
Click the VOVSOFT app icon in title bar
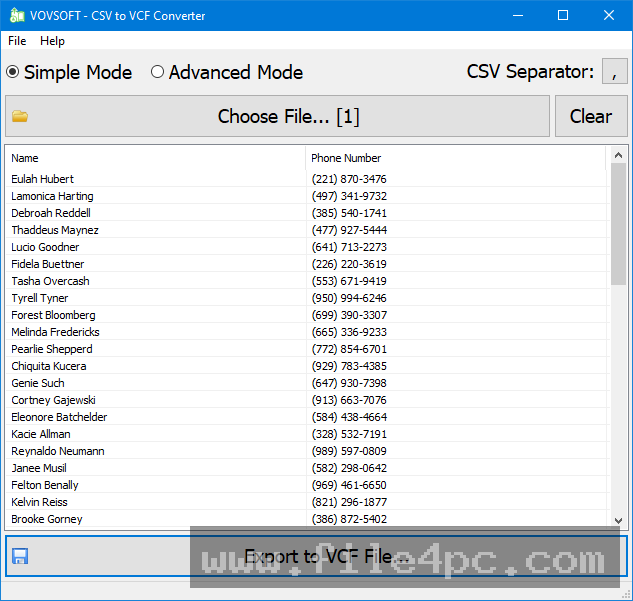(17, 15)
